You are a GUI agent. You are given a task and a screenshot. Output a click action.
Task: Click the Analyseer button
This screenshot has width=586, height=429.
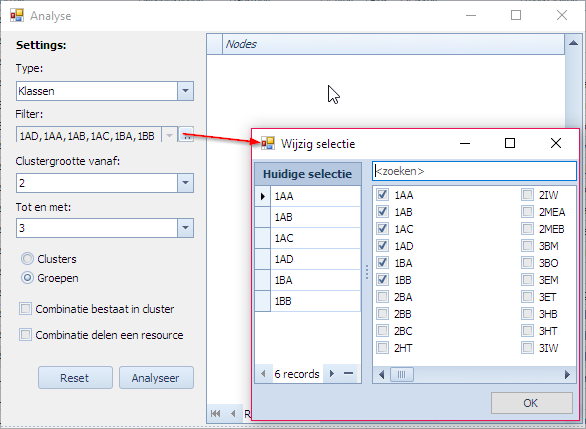pos(156,378)
